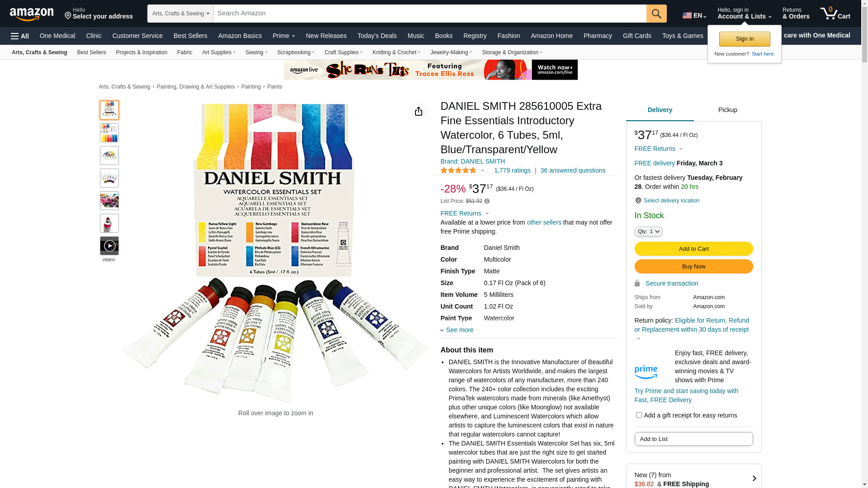
Task: Check the gift receipt checkbox
Action: point(639,415)
